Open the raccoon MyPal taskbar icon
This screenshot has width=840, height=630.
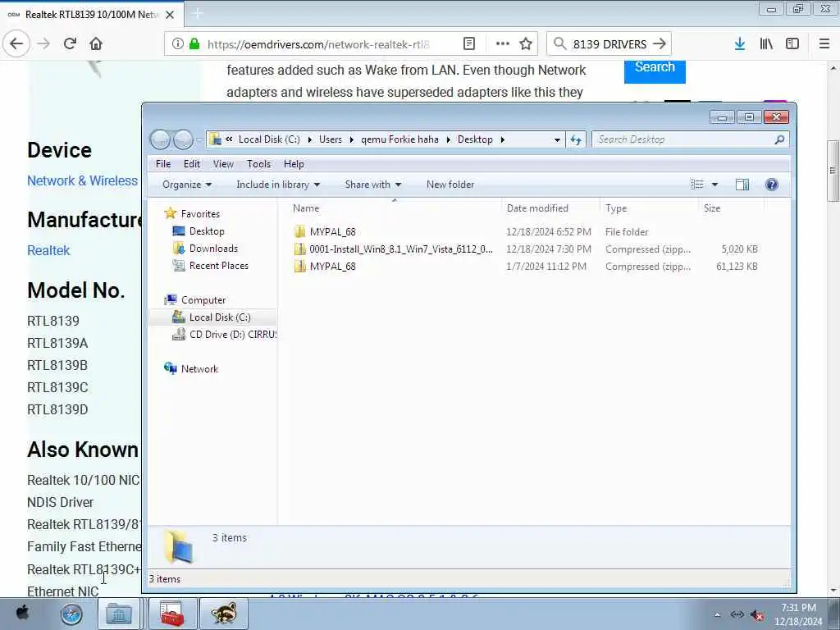(223, 614)
